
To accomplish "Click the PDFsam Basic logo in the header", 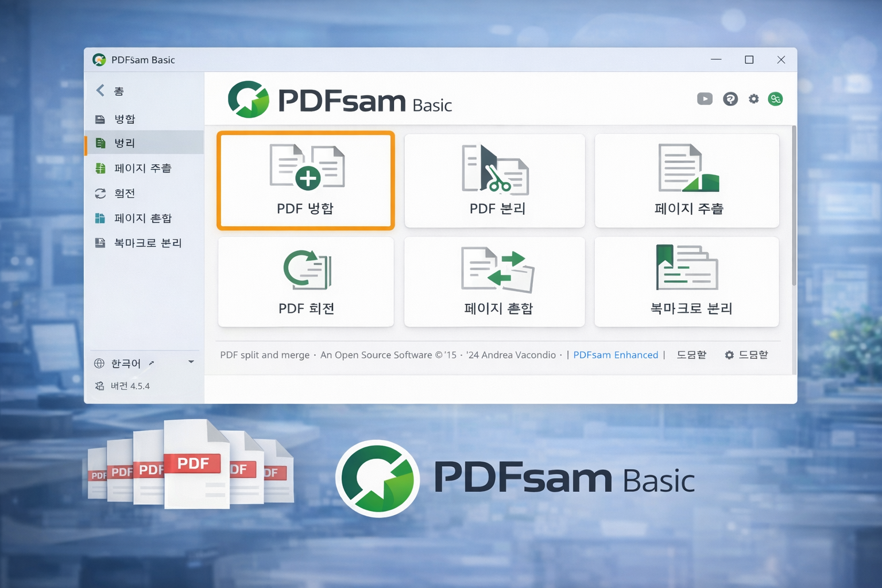I will point(340,99).
